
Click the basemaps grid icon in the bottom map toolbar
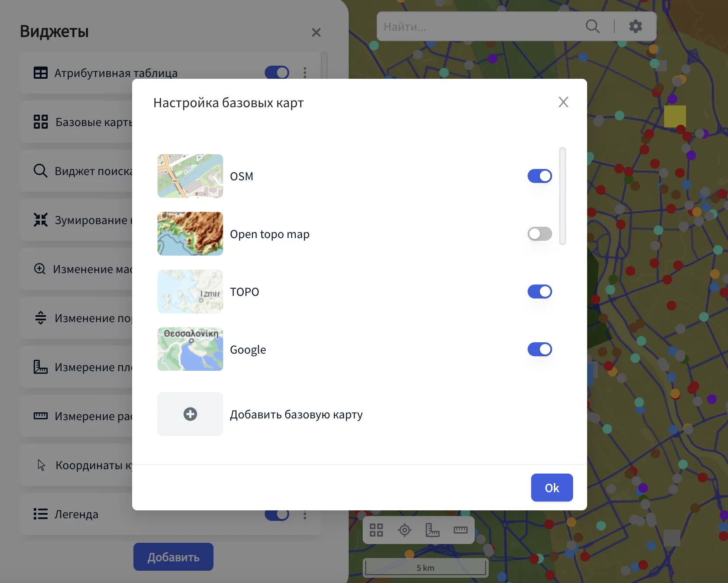pos(376,530)
